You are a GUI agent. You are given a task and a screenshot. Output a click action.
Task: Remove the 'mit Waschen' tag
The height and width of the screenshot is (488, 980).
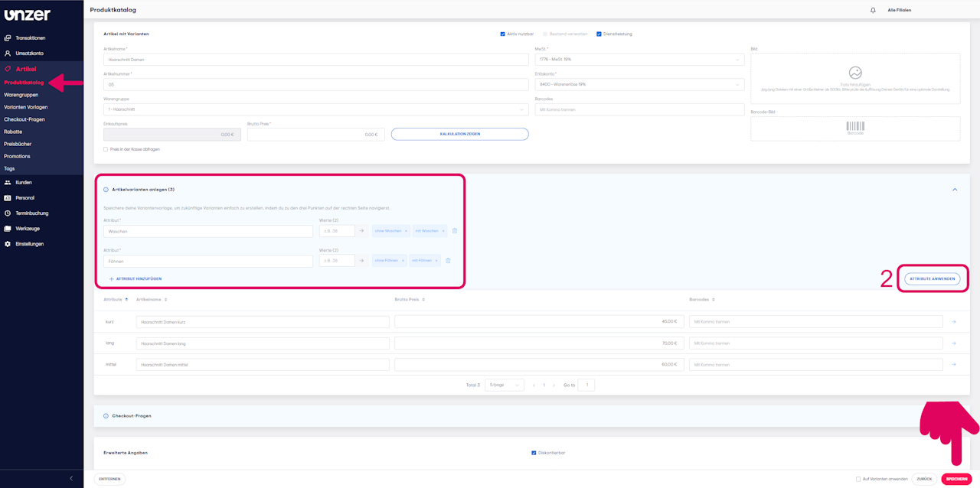click(x=443, y=230)
